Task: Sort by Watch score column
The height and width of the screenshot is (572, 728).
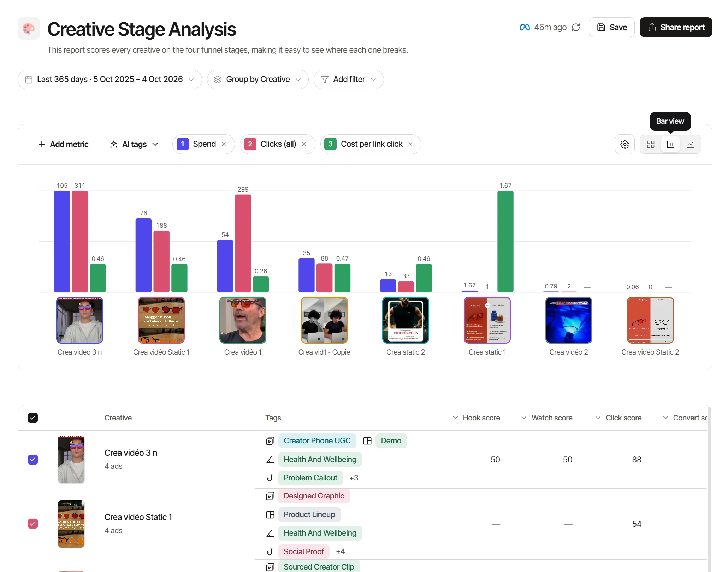Action: [547, 418]
